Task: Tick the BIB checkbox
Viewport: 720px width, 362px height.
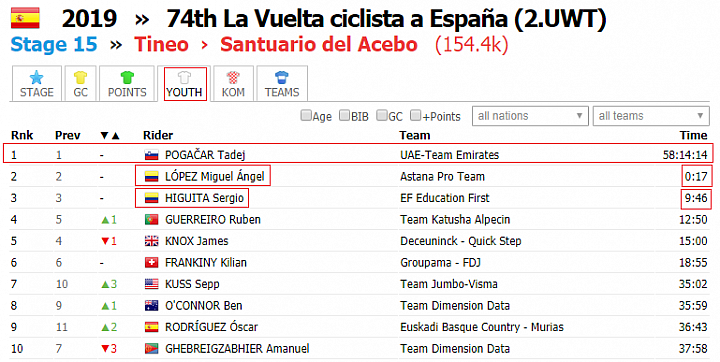Action: click(344, 115)
